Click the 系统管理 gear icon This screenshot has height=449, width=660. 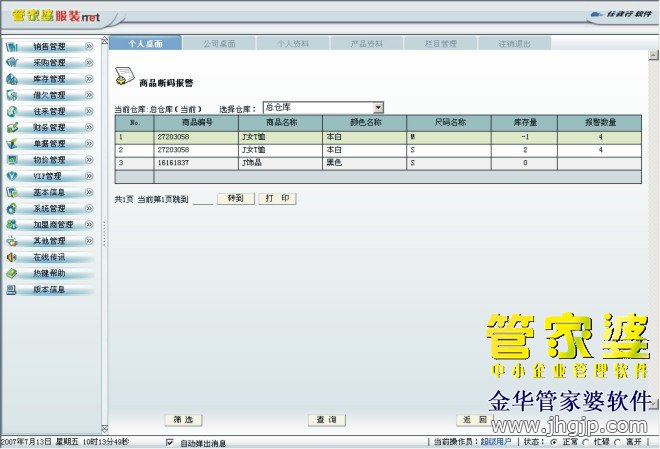(x=12, y=209)
